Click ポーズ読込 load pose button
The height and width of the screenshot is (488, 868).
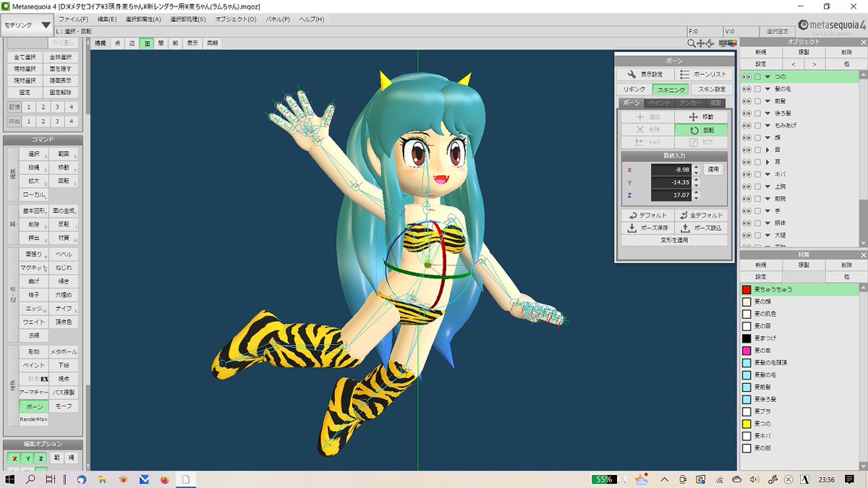point(701,228)
